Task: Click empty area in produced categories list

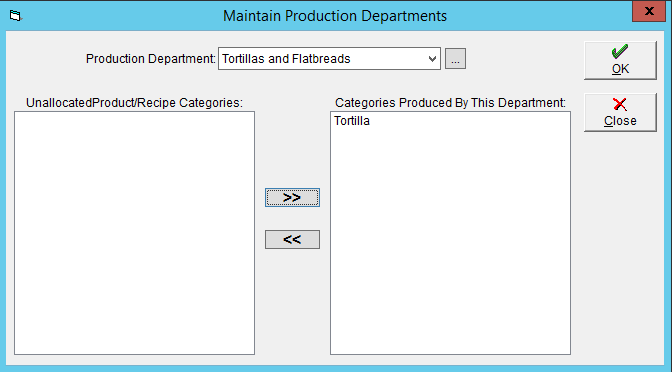Action: pos(450,240)
